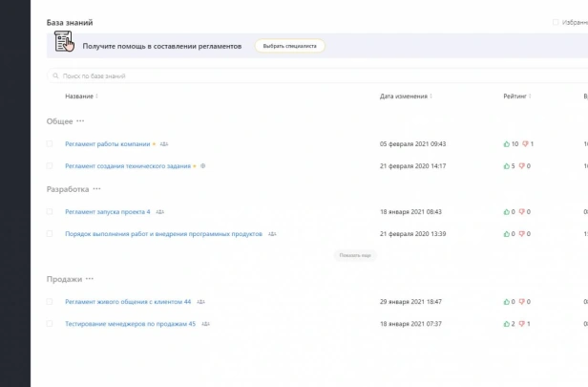Image resolution: width=588 pixels, height=387 pixels.
Task: Click thumbs-down icon for Регламент живого общения с клиентом
Action: pos(521,301)
